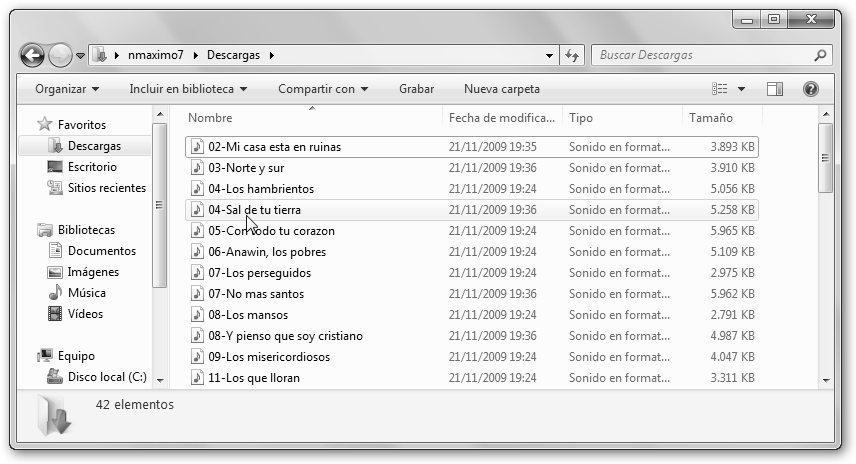
Task: Click the Favoritos star icon
Action: [44, 125]
